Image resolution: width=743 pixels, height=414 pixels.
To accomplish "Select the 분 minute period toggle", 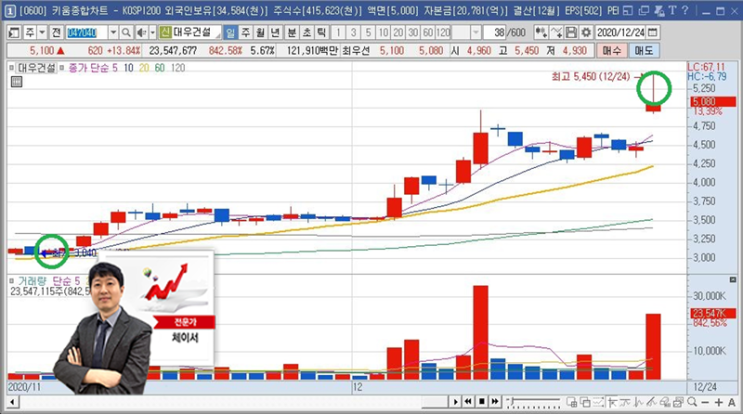I will click(x=292, y=32).
